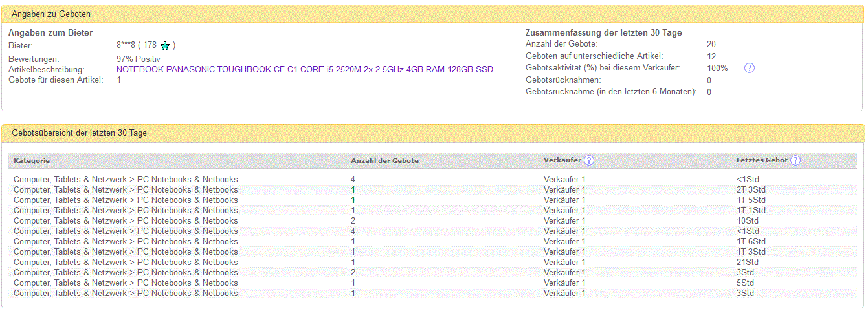Open bid count in the 10Std row
Viewport: 868px width, 311px height.
point(353,220)
